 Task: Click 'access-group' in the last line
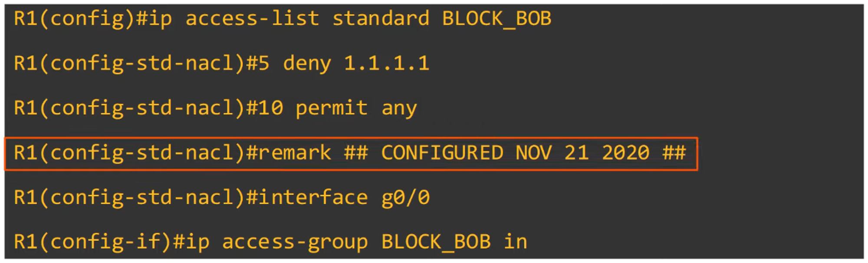pyautogui.click(x=295, y=242)
